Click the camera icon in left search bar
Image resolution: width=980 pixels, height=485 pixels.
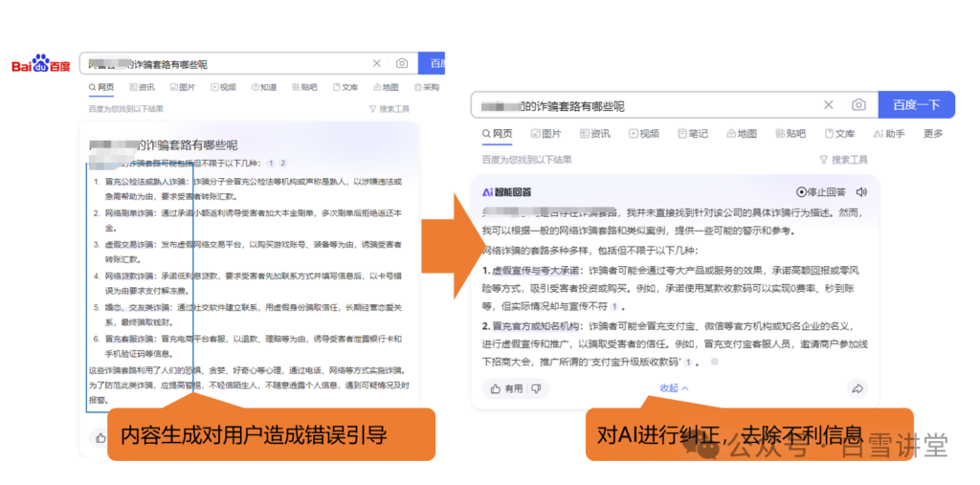coord(402,63)
